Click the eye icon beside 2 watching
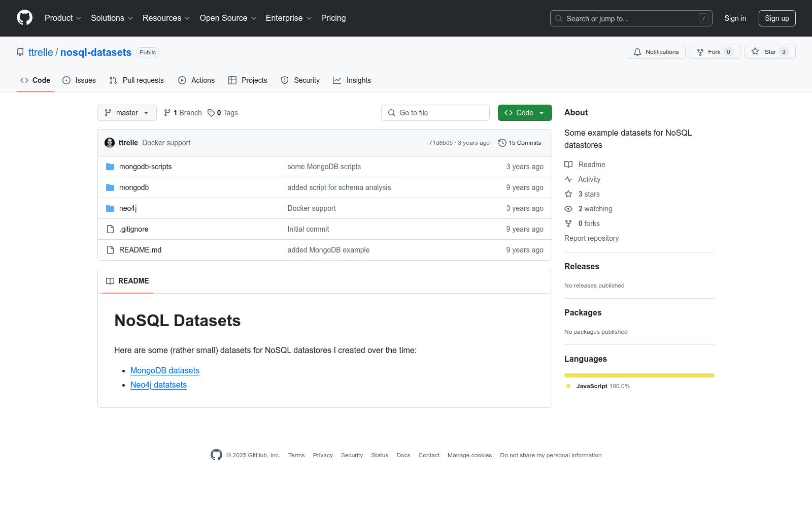Image resolution: width=812 pixels, height=508 pixels. click(x=568, y=209)
